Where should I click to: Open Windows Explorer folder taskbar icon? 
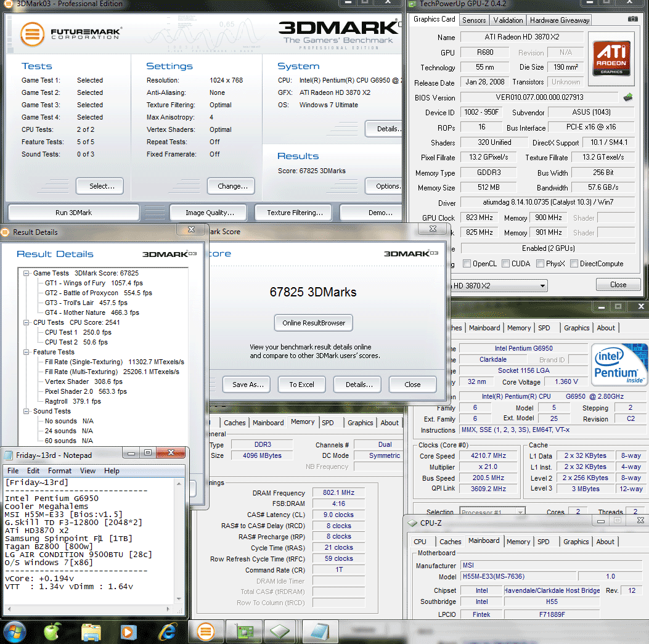[x=91, y=632]
